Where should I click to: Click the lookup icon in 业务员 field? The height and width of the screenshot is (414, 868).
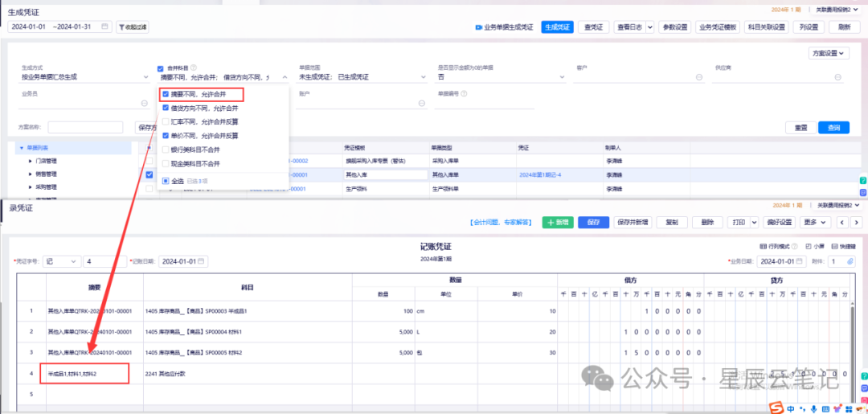coord(145,103)
